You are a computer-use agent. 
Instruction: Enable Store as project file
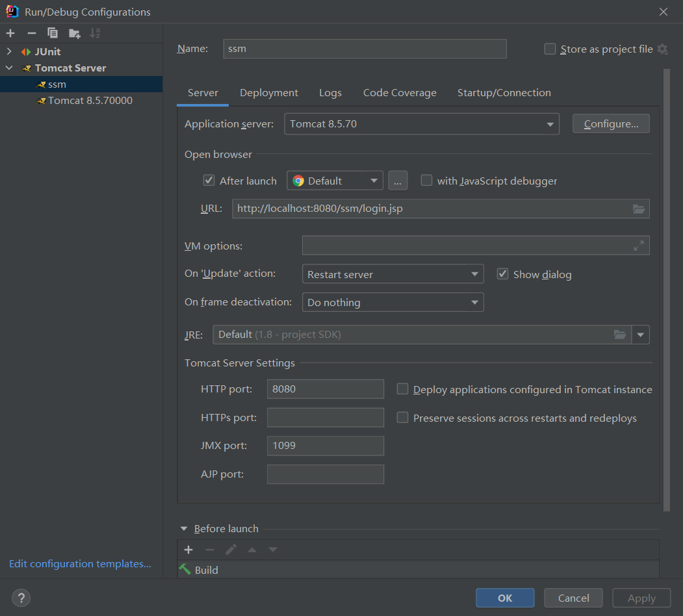coord(550,49)
